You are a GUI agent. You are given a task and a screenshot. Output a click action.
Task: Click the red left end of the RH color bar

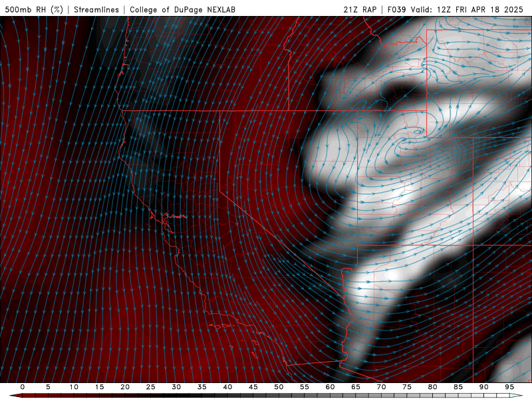pos(15,396)
